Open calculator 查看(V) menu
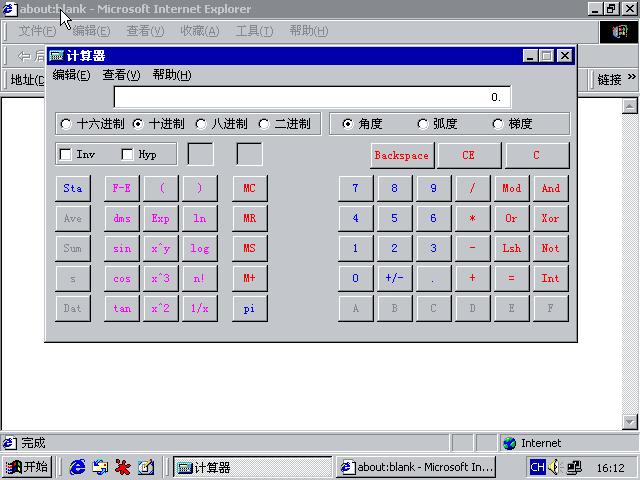640x480 pixels. pyautogui.click(x=121, y=75)
